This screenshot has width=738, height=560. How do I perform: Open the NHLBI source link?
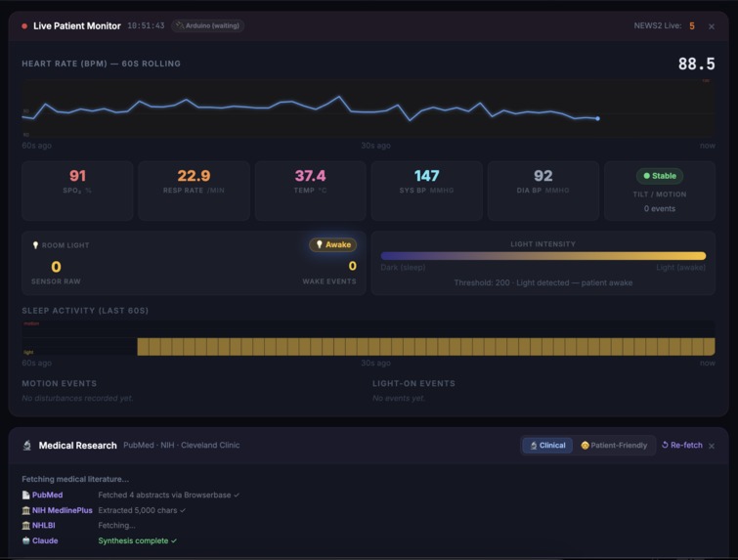click(x=43, y=525)
